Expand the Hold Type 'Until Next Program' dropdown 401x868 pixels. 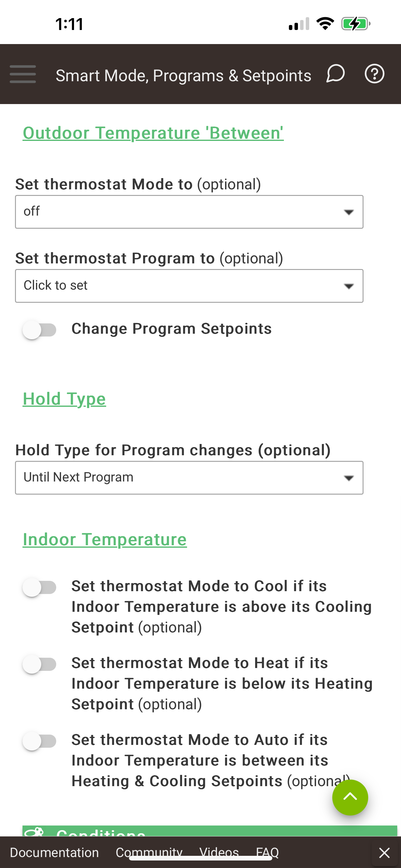coord(189,477)
